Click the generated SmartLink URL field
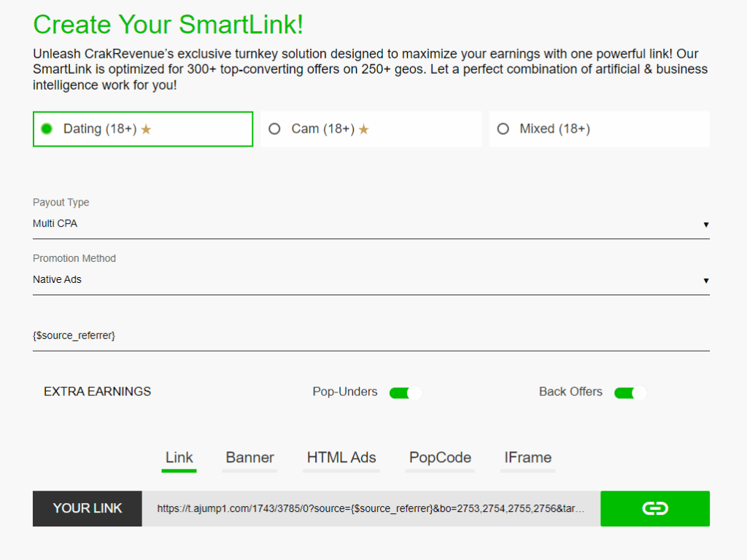 pyautogui.click(x=371, y=509)
